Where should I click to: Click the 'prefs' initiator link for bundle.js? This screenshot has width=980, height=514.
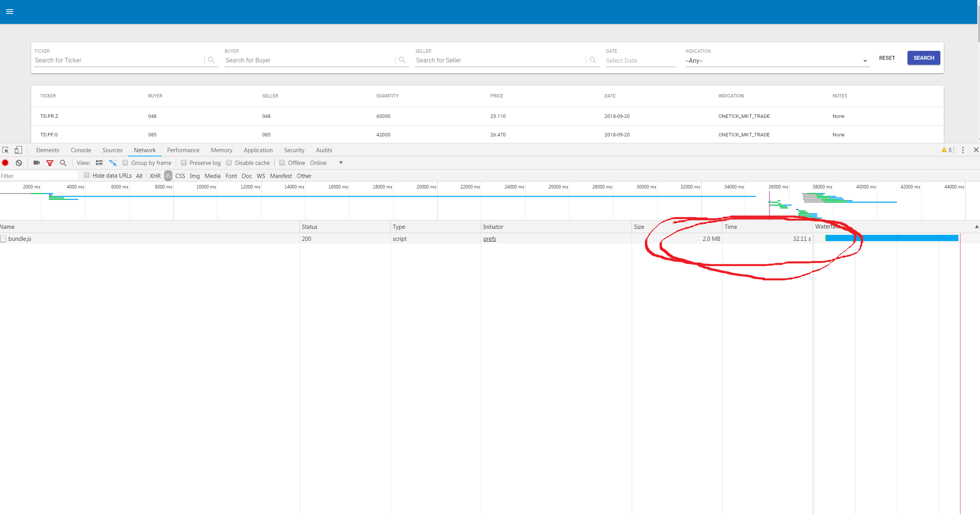click(x=490, y=239)
